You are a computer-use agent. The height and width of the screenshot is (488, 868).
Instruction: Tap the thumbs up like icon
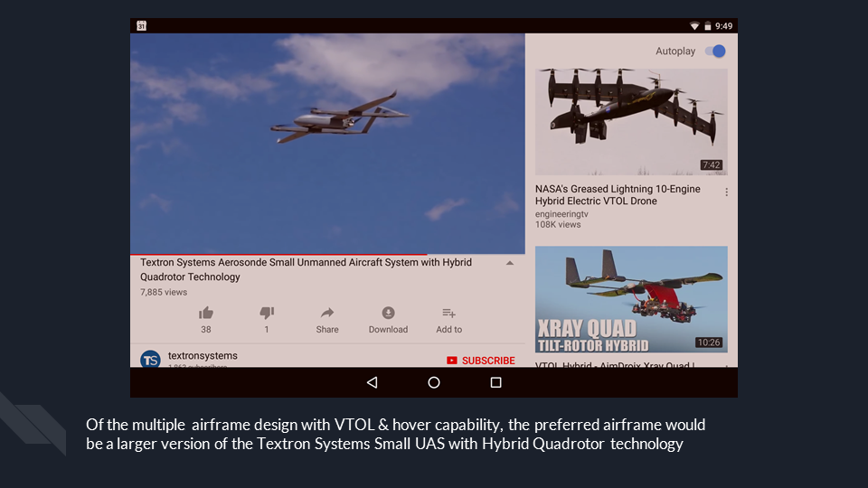click(206, 314)
